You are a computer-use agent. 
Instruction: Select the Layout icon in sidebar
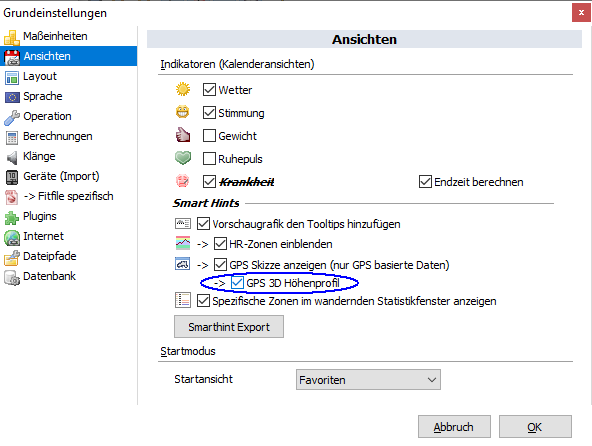click(12, 77)
